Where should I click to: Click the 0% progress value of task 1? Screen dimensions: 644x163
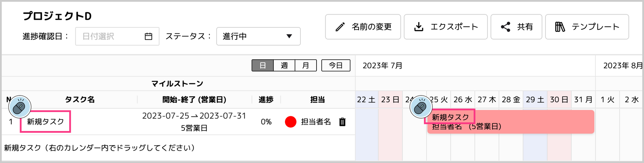(266, 122)
